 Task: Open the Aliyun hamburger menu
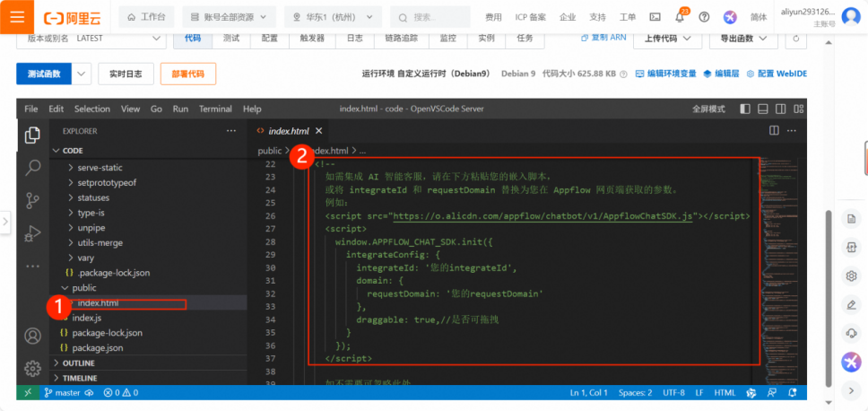point(17,17)
